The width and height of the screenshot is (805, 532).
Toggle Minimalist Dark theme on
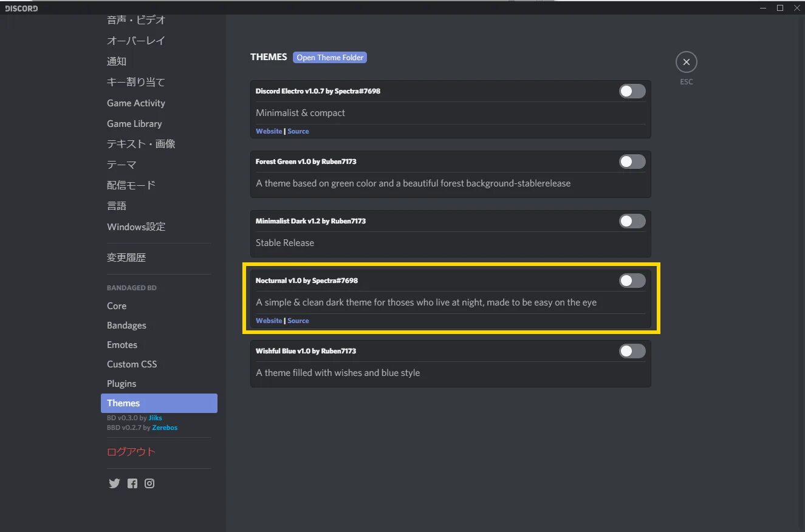[632, 221]
